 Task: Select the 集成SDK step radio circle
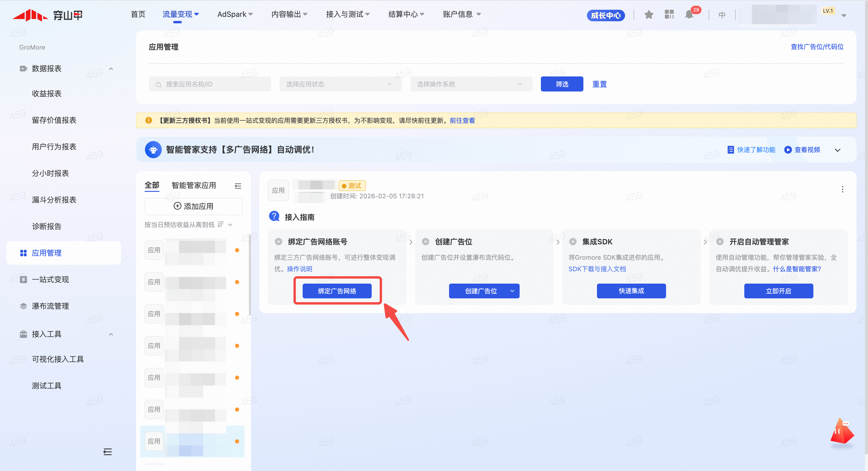tap(573, 242)
